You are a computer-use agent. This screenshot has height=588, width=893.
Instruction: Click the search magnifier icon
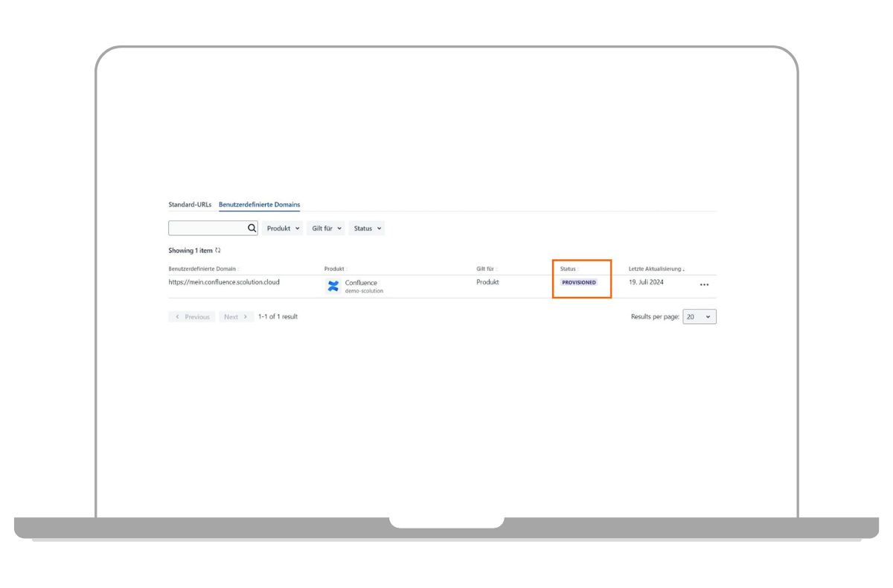252,228
